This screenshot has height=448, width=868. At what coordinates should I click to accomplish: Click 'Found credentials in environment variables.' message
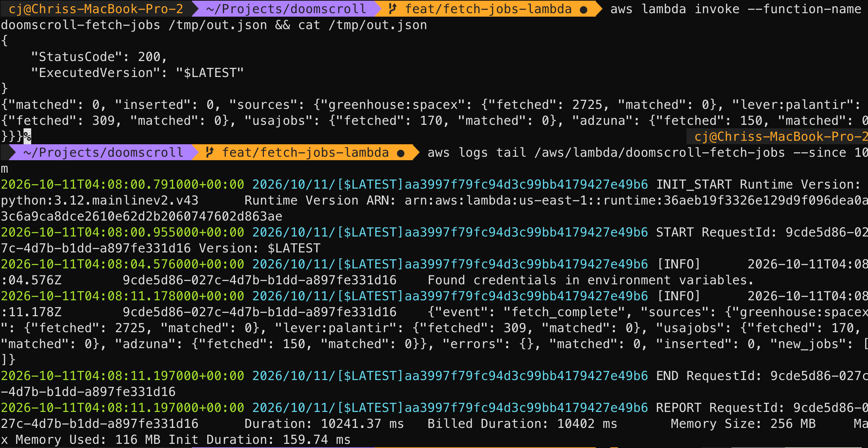(591, 280)
